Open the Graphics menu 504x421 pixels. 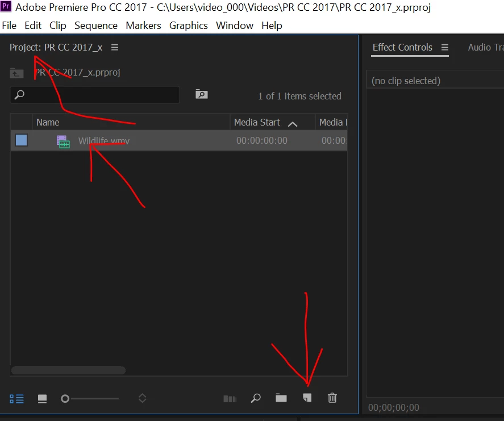(188, 26)
